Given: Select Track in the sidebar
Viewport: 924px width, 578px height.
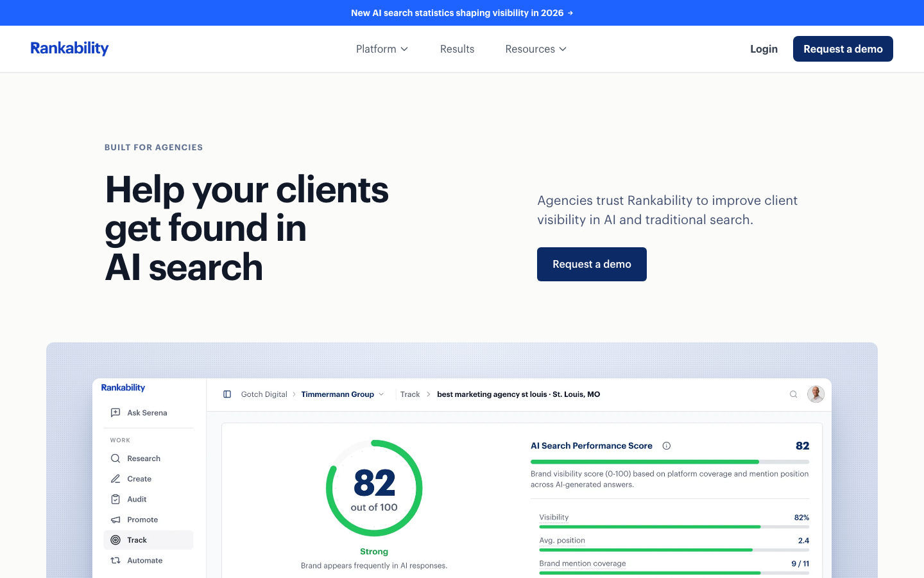Looking at the screenshot, I should point(148,540).
